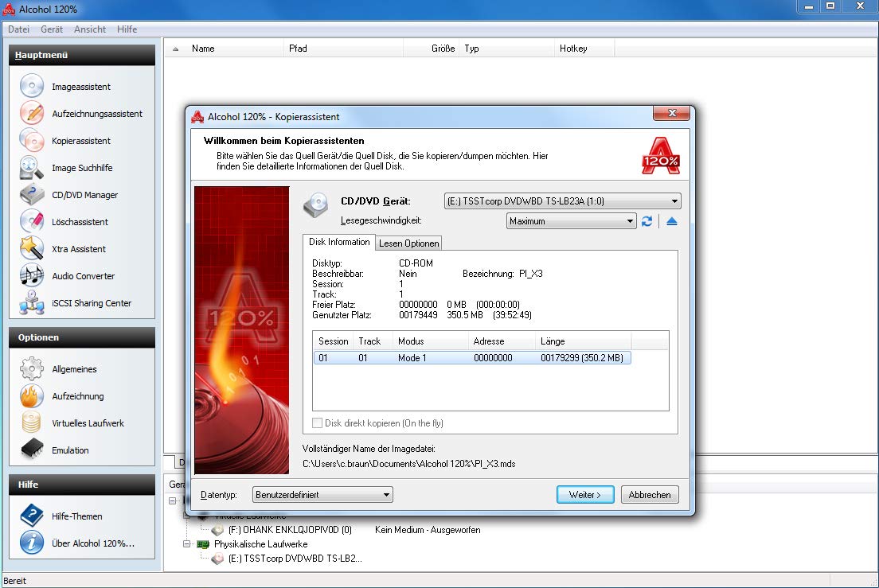Screen dimensions: 879x588
Task: Open Allgemeines options gear icon
Action: (31, 368)
